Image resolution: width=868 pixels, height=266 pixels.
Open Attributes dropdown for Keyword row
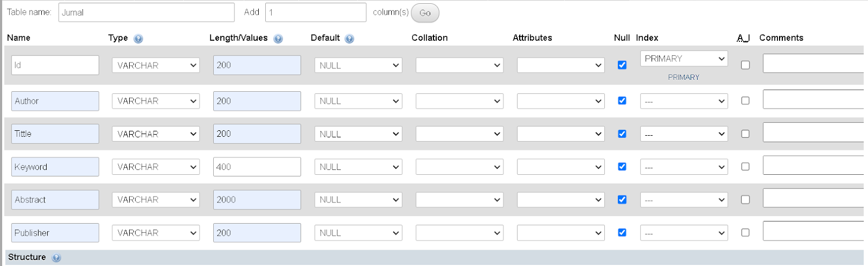(560, 167)
